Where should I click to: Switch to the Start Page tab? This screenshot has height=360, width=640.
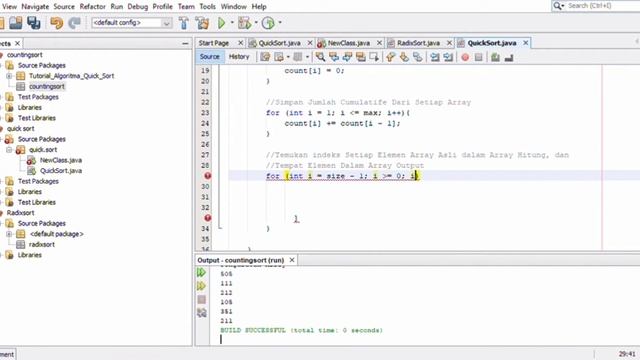point(213,43)
